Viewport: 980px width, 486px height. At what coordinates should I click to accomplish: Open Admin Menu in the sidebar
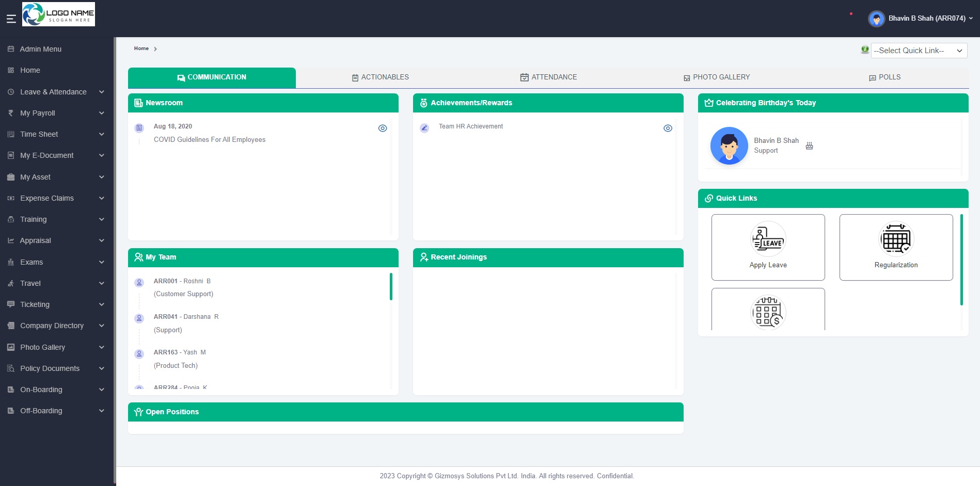click(40, 49)
